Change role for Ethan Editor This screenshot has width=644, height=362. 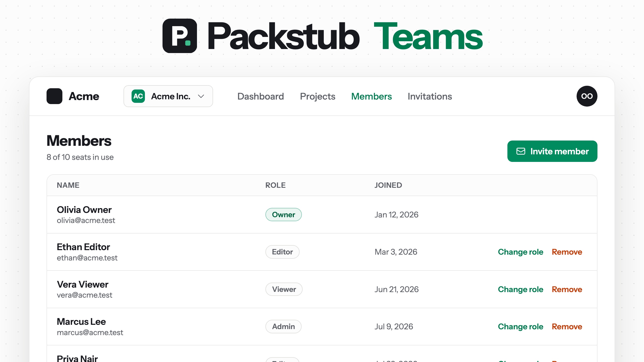tap(520, 252)
